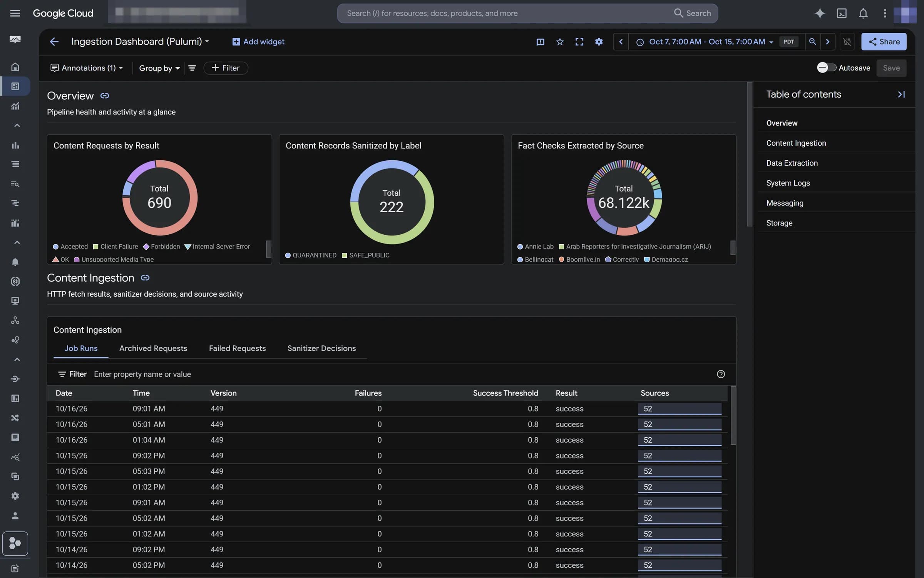This screenshot has width=924, height=578.
Task: Click the table filter property input
Action: click(x=400, y=374)
